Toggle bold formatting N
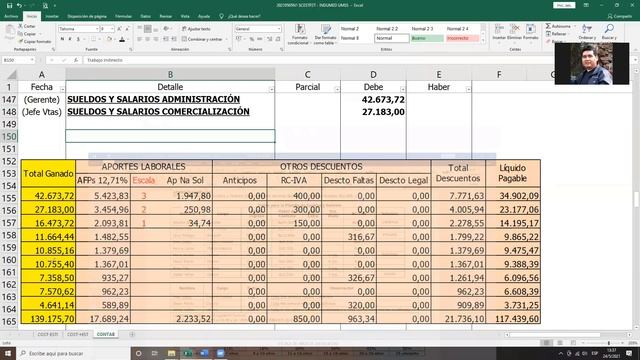 point(62,40)
